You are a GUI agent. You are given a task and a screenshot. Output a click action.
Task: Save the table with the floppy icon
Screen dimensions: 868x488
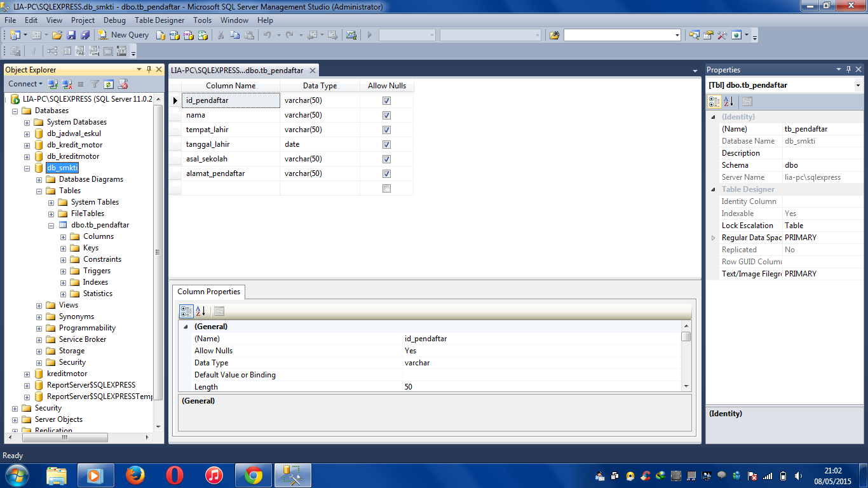[x=71, y=35]
